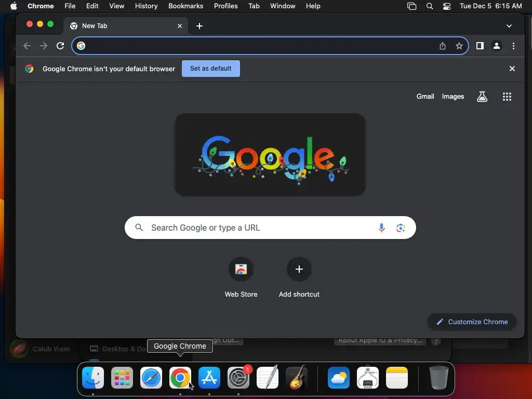Open Trash from the Dock
532x399 pixels.
coord(438,377)
